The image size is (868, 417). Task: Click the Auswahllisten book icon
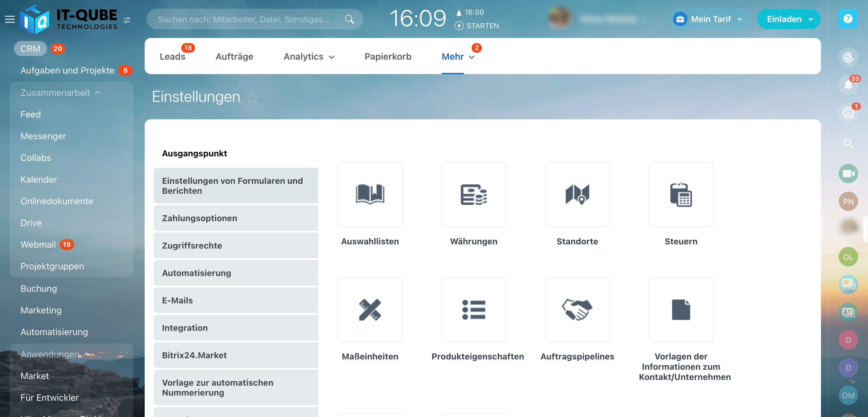(370, 195)
